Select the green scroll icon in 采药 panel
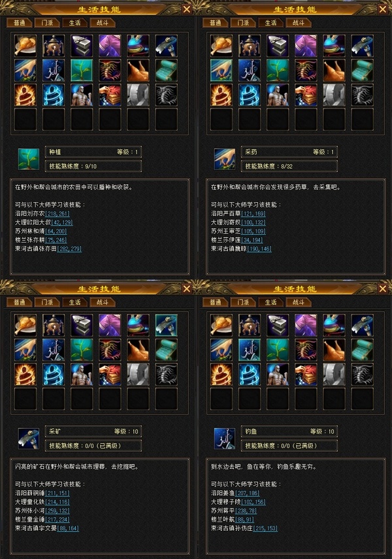This screenshot has height=559, width=392. tap(362, 70)
